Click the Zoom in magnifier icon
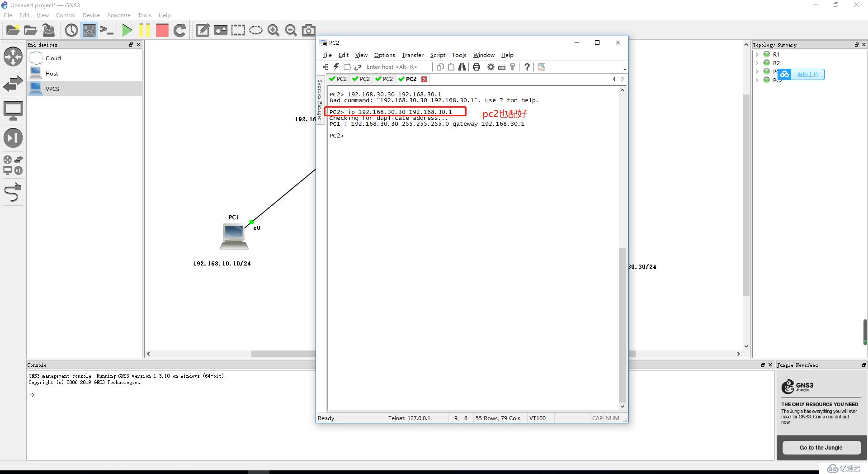Viewport: 868px width, 474px height. (x=274, y=30)
